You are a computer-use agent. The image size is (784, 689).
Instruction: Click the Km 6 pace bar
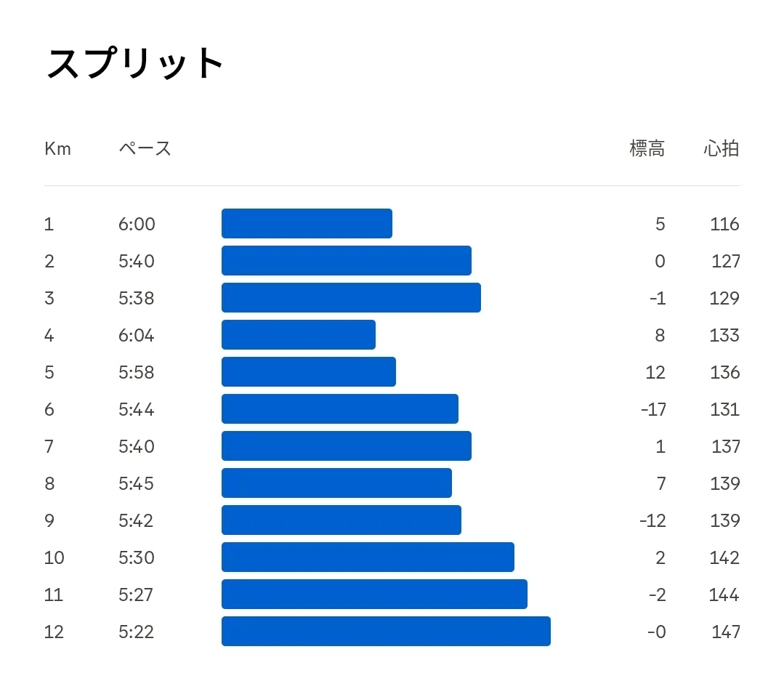point(340,408)
